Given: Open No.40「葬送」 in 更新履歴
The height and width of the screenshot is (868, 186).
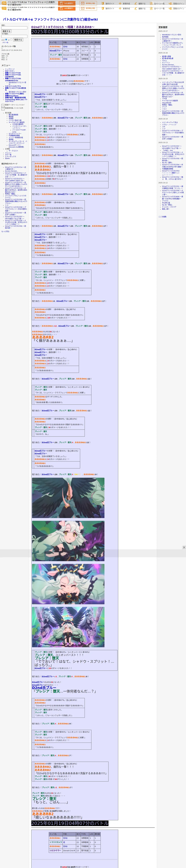Looking at the screenshot, I should pyautogui.click(x=167, y=205).
